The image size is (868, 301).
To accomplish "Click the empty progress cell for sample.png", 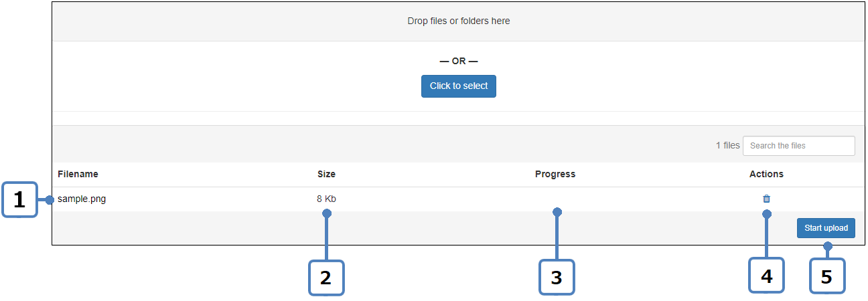I will (555, 199).
